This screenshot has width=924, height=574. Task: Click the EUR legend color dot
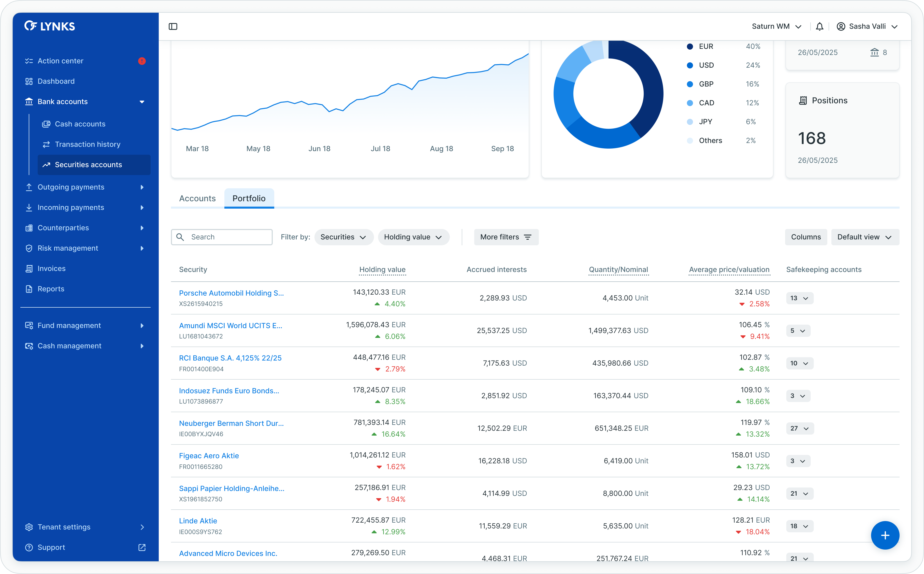pos(690,46)
